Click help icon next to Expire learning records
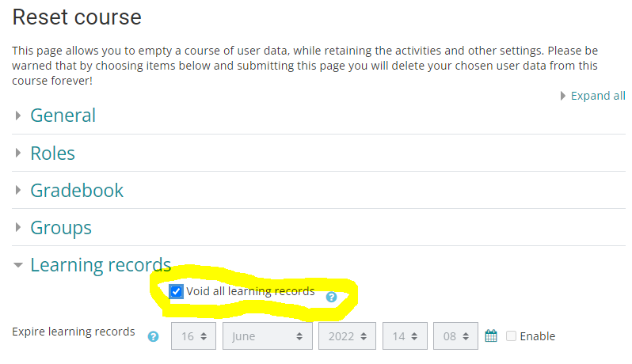The image size is (632, 364). [x=154, y=336]
